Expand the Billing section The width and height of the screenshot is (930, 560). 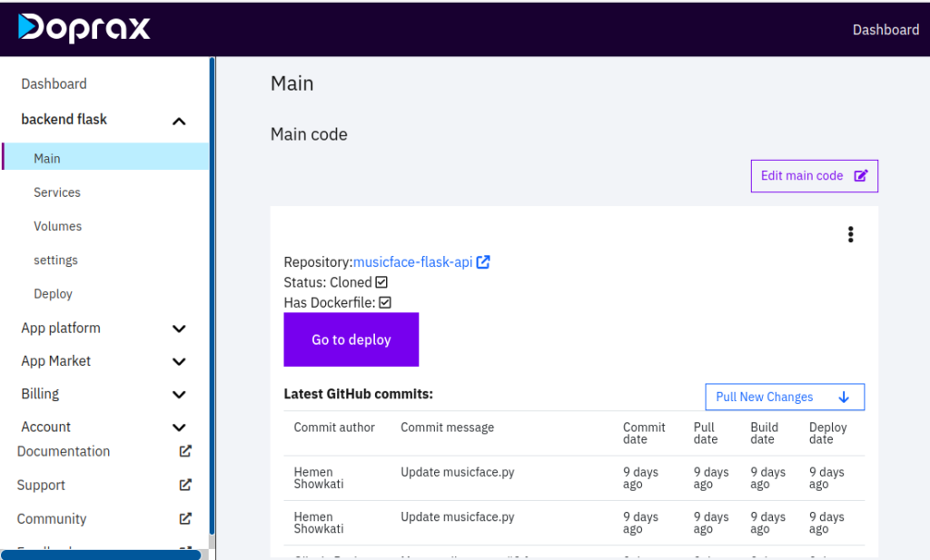[x=179, y=395]
